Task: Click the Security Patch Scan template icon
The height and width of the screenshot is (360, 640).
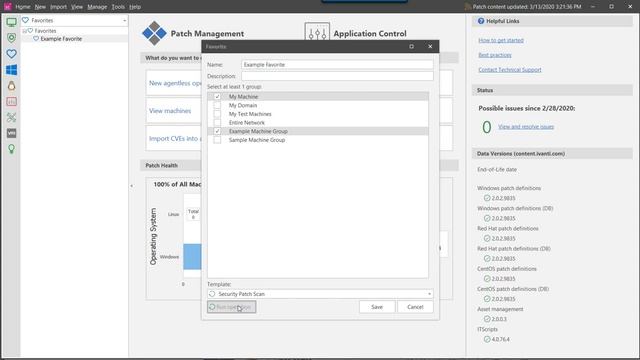Action: pos(212,294)
